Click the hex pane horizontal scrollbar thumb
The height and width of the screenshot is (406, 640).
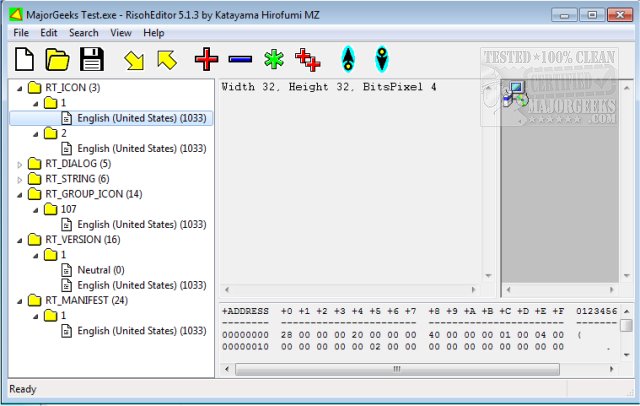tap(397, 369)
